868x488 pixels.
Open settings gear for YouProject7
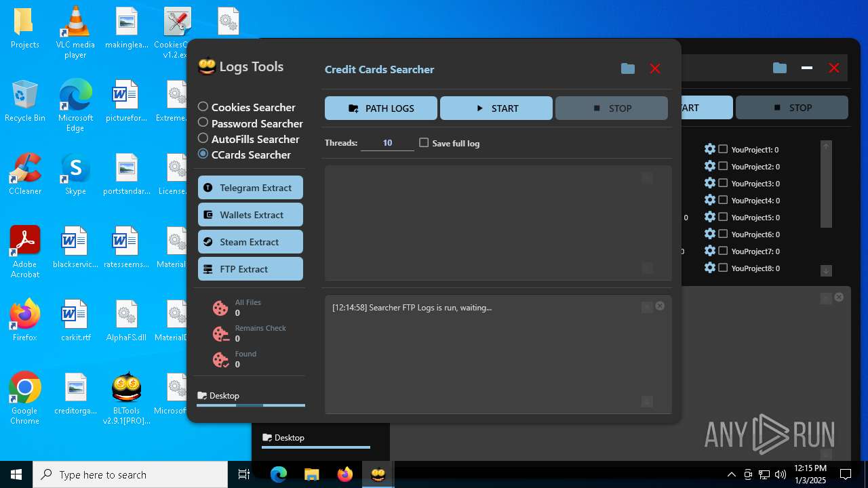710,251
